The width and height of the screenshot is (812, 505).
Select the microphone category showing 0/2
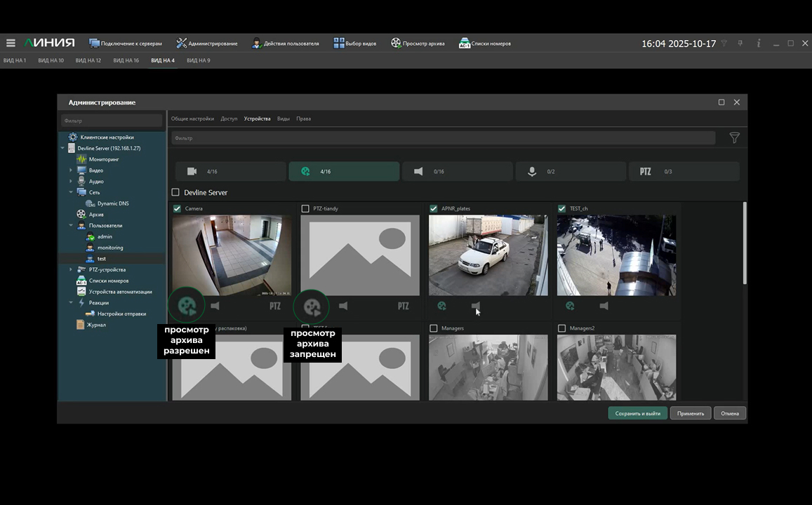coord(570,172)
